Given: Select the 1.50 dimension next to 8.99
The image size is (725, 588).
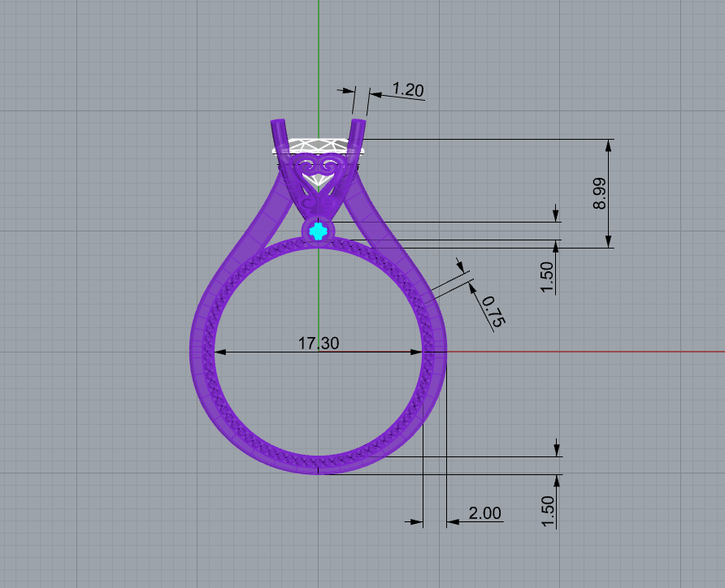Looking at the screenshot, I should coord(546,277).
